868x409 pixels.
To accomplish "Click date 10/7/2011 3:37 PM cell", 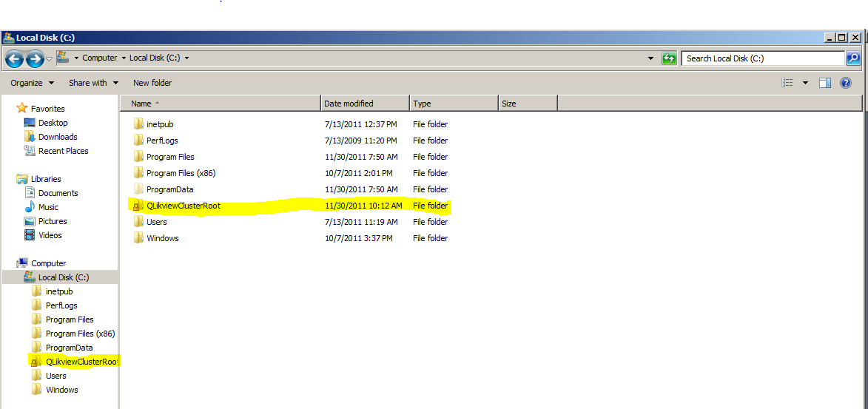I will pos(358,238).
